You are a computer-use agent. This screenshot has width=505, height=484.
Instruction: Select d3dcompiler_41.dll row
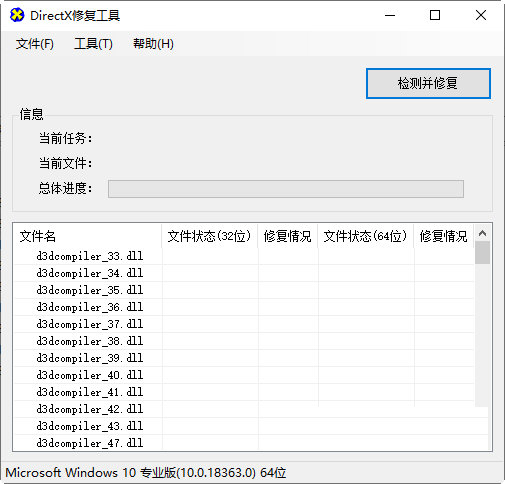[244, 392]
